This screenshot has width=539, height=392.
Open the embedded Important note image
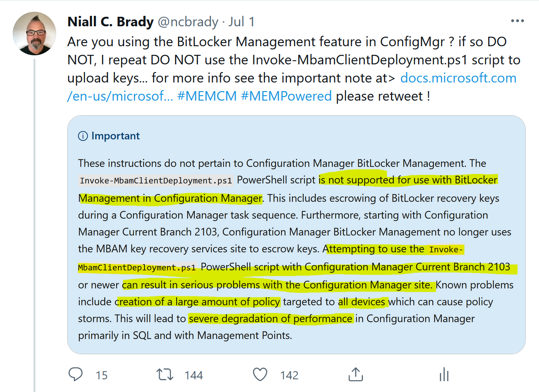(x=296, y=235)
